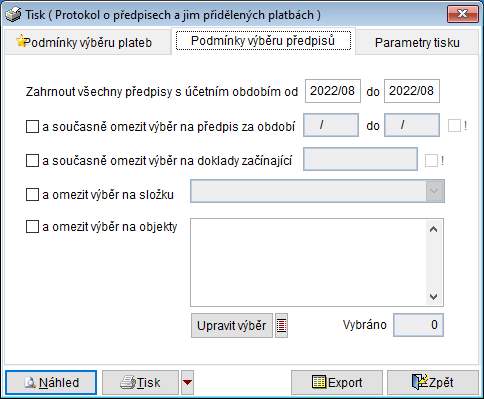This screenshot has height=399, width=484.
Task: Click the printer icon in title bar
Action: (13, 15)
